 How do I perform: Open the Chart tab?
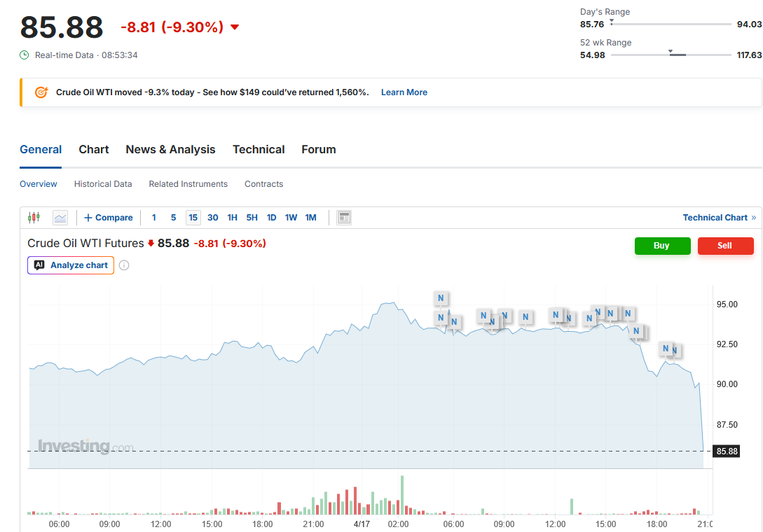(x=94, y=149)
